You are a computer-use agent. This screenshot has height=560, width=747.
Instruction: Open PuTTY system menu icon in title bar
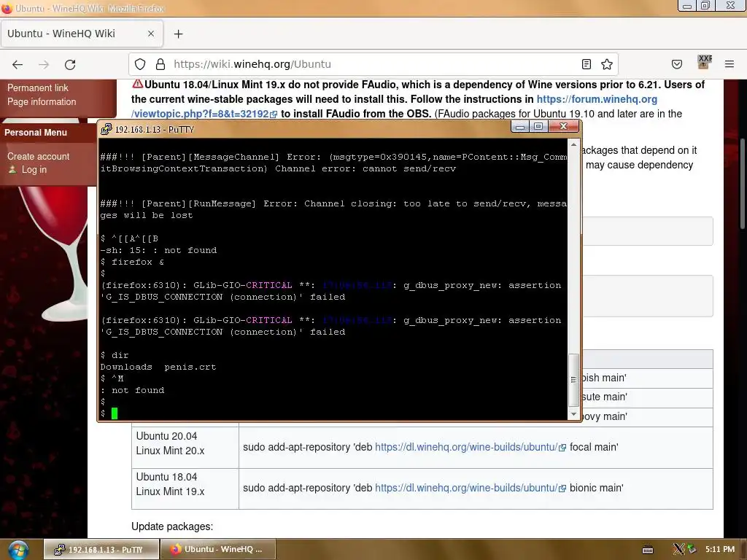click(107, 129)
